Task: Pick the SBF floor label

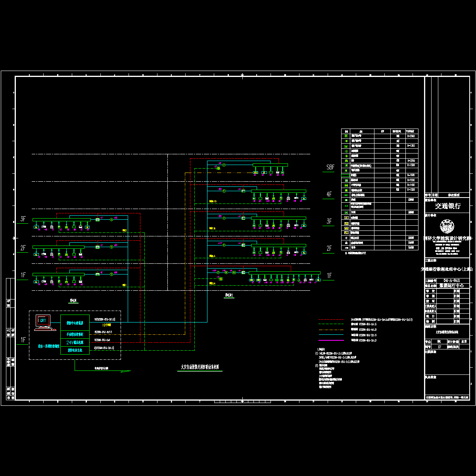Action: pyautogui.click(x=330, y=168)
